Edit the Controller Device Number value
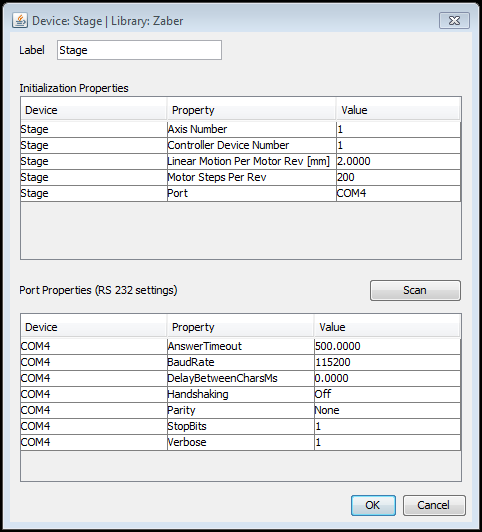 [x=398, y=145]
